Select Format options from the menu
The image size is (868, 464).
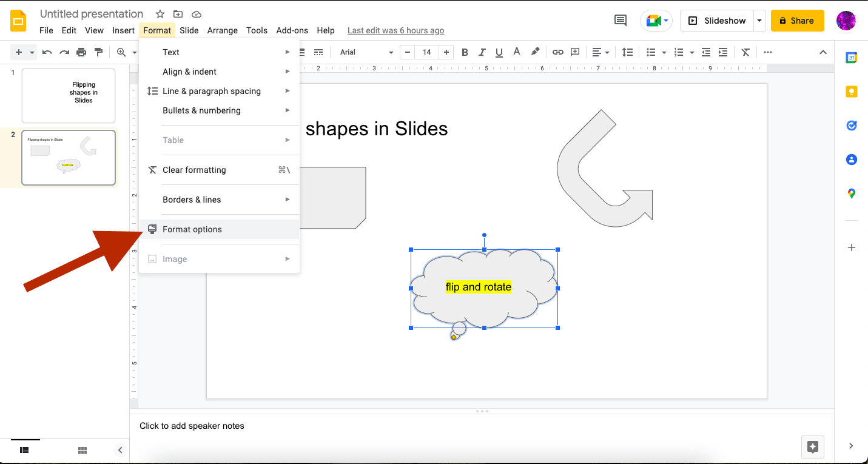(x=192, y=229)
